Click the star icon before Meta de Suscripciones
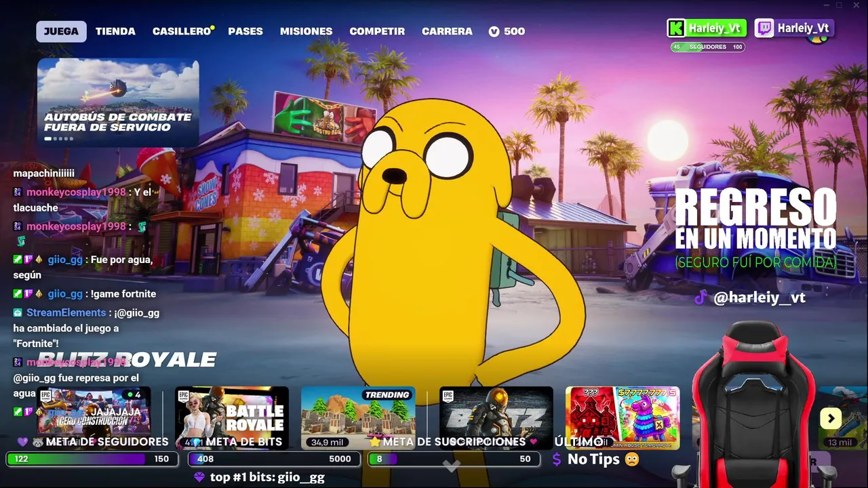The width and height of the screenshot is (868, 488). point(374,442)
